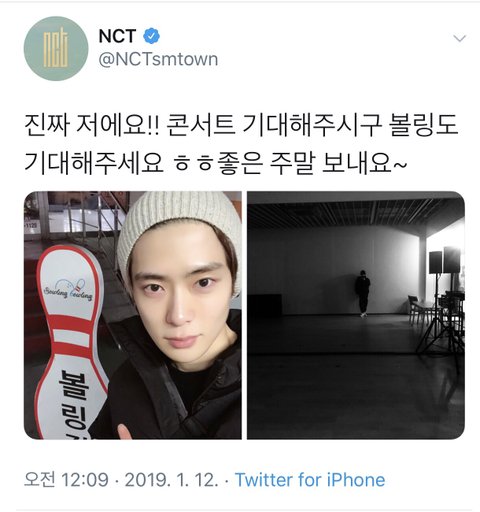Click the bowling pin sign in photo
This screenshot has width=480, height=512.
[x=70, y=340]
